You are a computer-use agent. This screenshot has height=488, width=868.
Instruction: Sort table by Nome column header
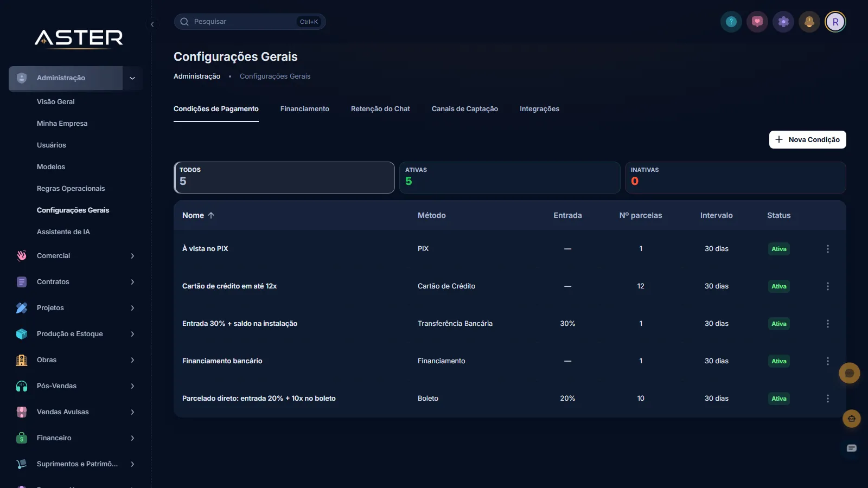click(199, 215)
